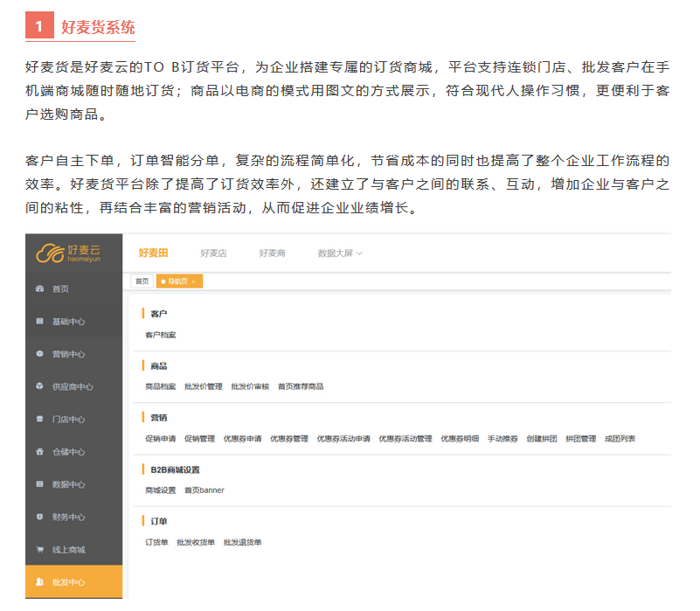Screen dimensions: 700x611
Task: Close the 导航页 tab
Action: click(193, 281)
